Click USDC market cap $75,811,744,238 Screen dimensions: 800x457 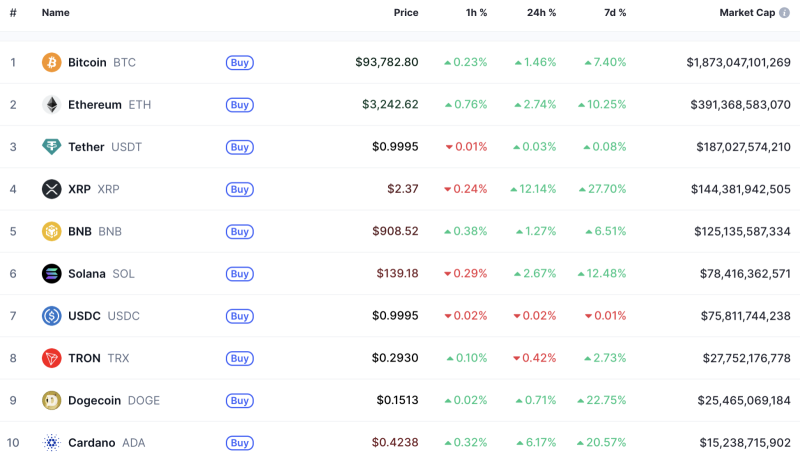tap(746, 316)
